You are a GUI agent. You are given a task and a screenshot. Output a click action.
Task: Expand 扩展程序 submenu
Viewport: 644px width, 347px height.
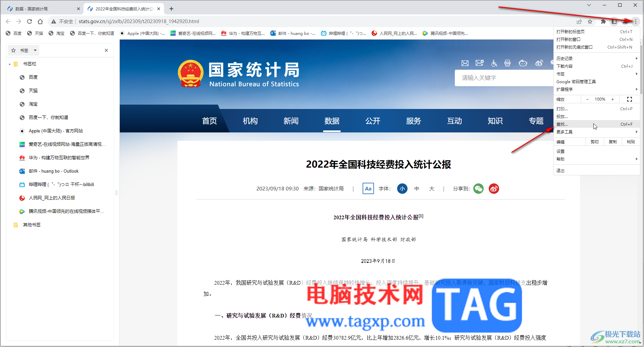tap(596, 89)
